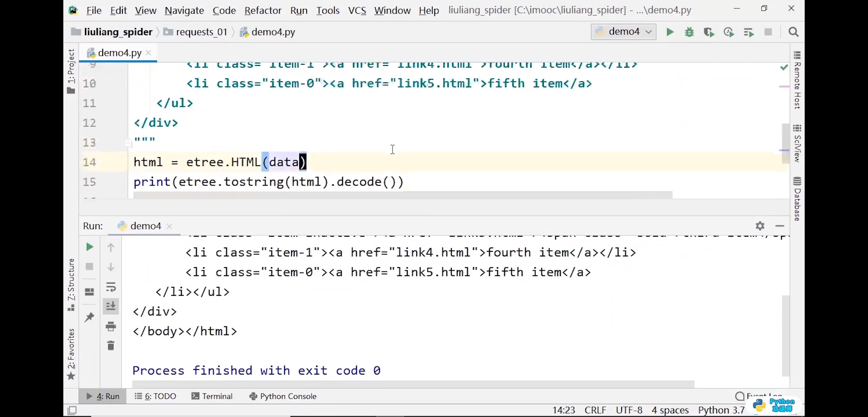868x417 pixels.
Task: Start debugging with the bug icon
Action: (689, 32)
